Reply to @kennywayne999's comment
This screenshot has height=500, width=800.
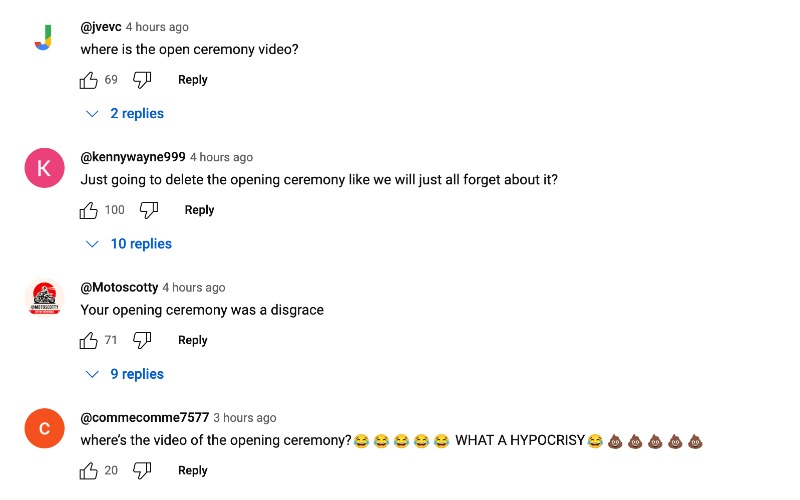[199, 210]
